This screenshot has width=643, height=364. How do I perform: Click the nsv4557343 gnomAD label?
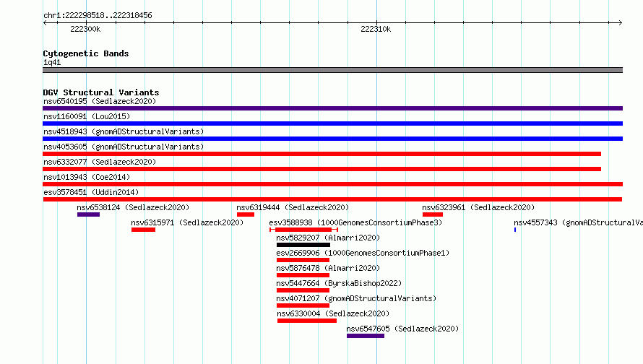coord(578,222)
